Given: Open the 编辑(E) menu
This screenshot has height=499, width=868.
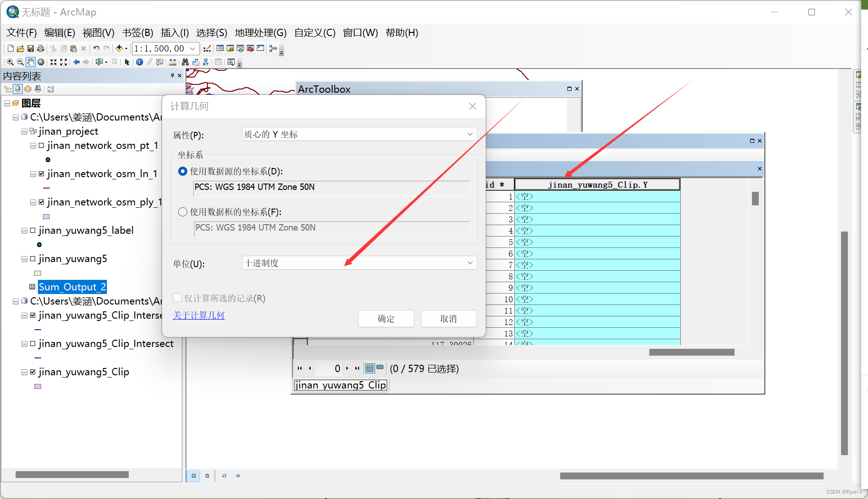Looking at the screenshot, I should tap(59, 33).
